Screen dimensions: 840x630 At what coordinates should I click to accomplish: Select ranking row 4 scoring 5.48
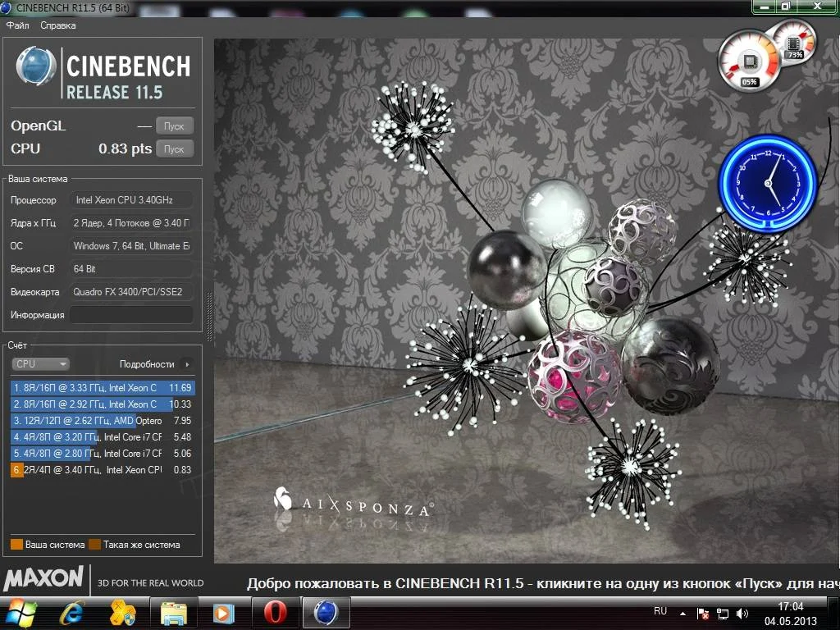(103, 437)
